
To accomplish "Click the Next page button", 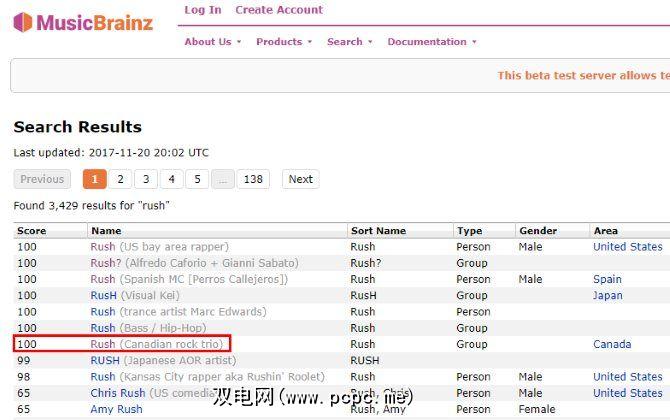I will click(300, 179).
